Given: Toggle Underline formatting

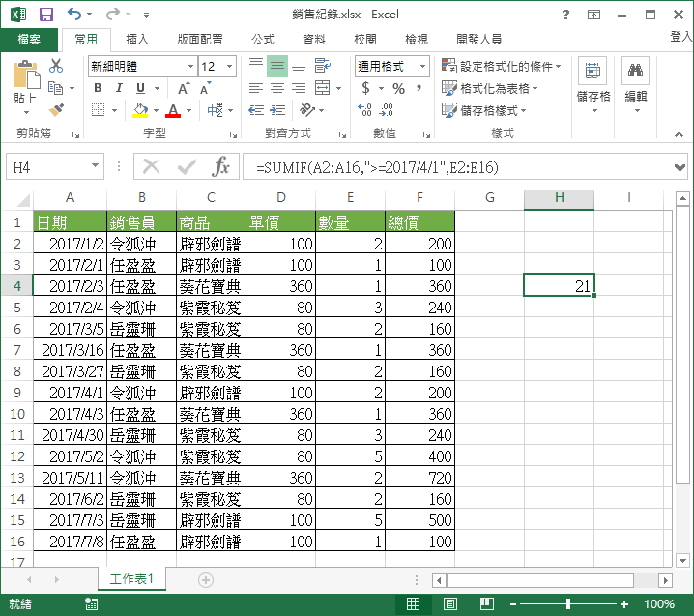Looking at the screenshot, I should click(138, 88).
